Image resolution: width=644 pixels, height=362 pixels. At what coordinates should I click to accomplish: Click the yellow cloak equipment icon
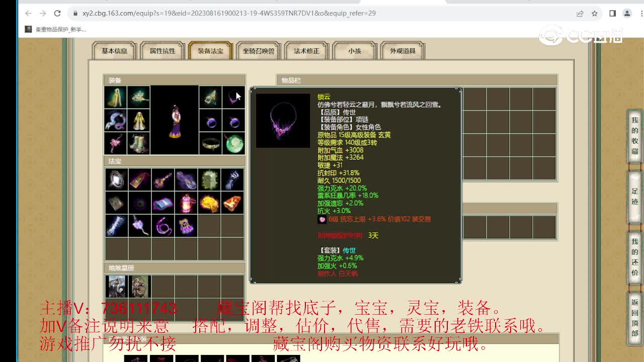(x=115, y=97)
